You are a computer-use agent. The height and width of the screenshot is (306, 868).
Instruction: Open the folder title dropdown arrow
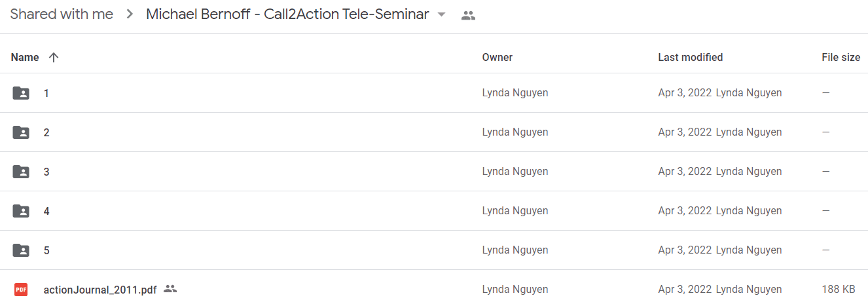pos(441,15)
